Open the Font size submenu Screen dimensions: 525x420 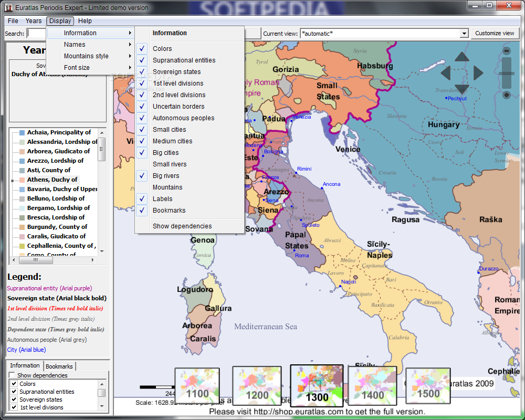[x=90, y=68]
